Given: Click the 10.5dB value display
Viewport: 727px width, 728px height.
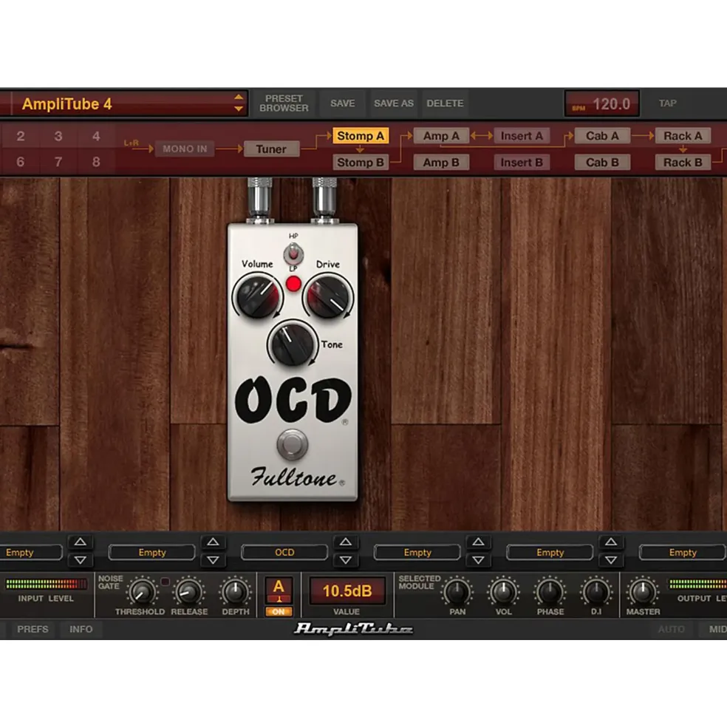Looking at the screenshot, I should [x=347, y=591].
